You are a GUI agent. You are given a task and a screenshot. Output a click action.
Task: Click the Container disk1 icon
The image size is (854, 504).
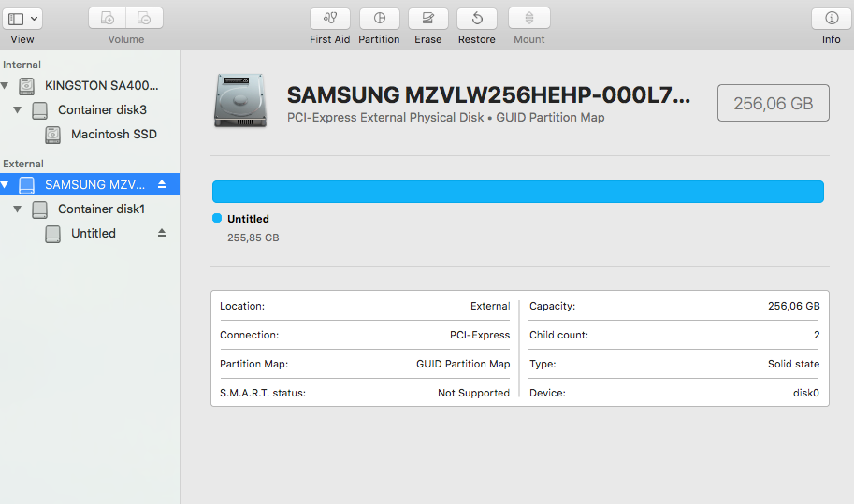[x=40, y=209]
